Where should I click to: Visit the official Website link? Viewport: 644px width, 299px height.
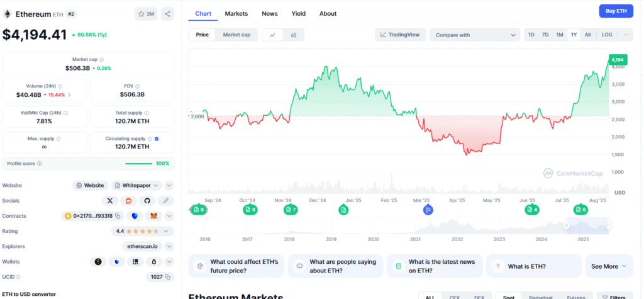[x=91, y=186]
